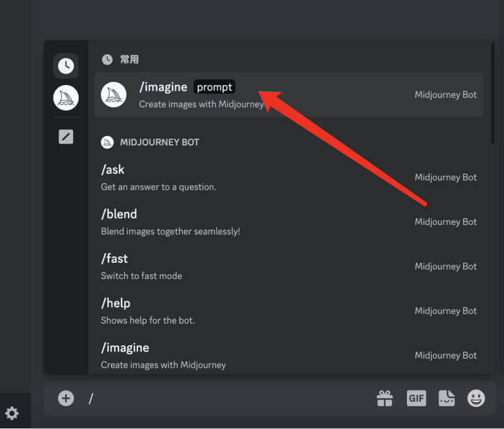Choose the /blend command
The height and width of the screenshot is (429, 504).
coord(289,222)
